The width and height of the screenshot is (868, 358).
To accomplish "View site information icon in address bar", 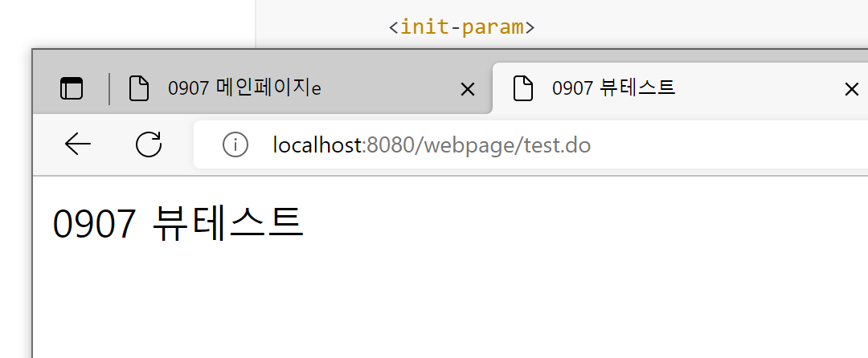I will [x=235, y=144].
